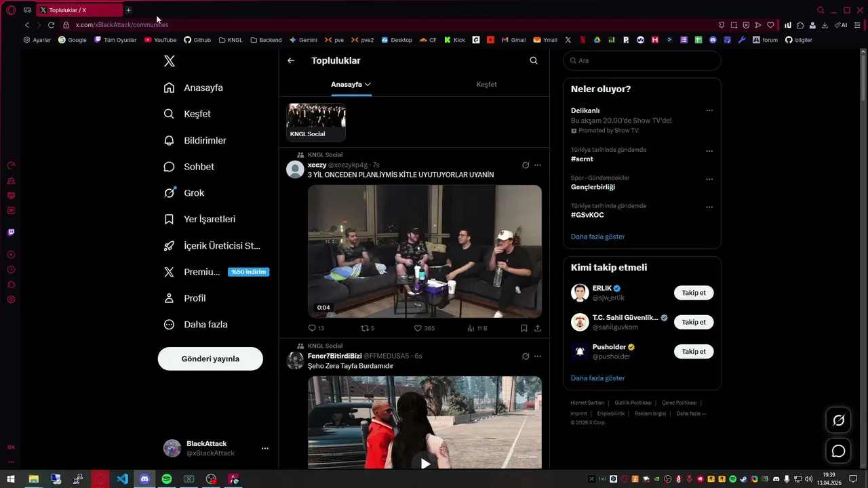Open floating chat button
The width and height of the screenshot is (868, 488).
tap(838, 451)
